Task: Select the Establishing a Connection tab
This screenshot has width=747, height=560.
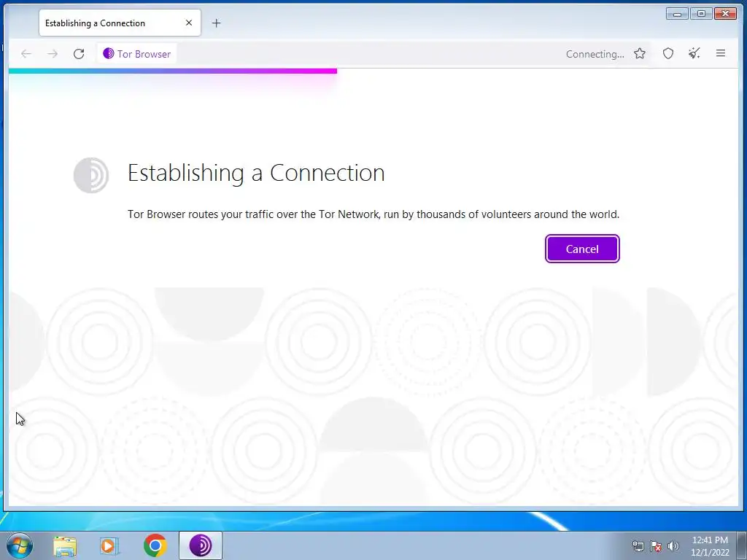Action: (x=120, y=23)
